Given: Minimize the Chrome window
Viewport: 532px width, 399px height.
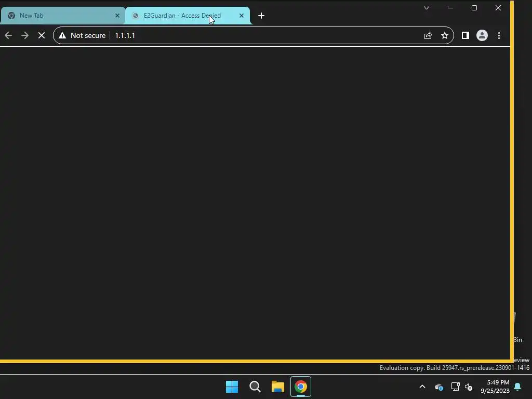Looking at the screenshot, I should [x=450, y=8].
